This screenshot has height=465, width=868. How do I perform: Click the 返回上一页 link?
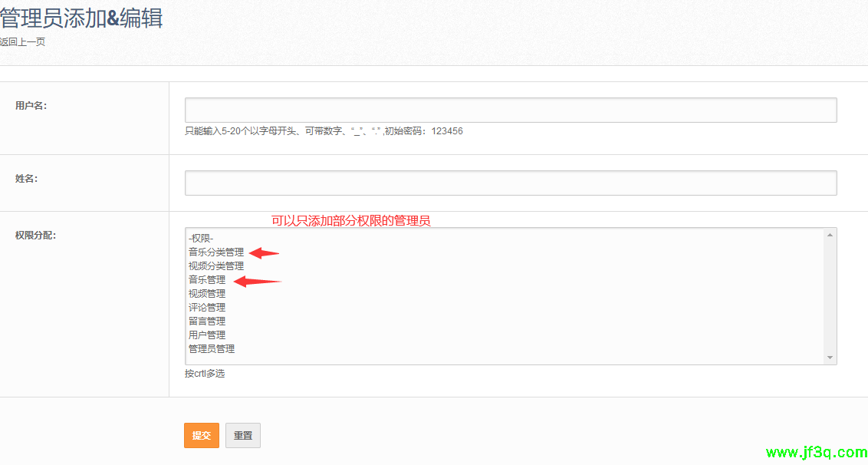pyautogui.click(x=22, y=42)
